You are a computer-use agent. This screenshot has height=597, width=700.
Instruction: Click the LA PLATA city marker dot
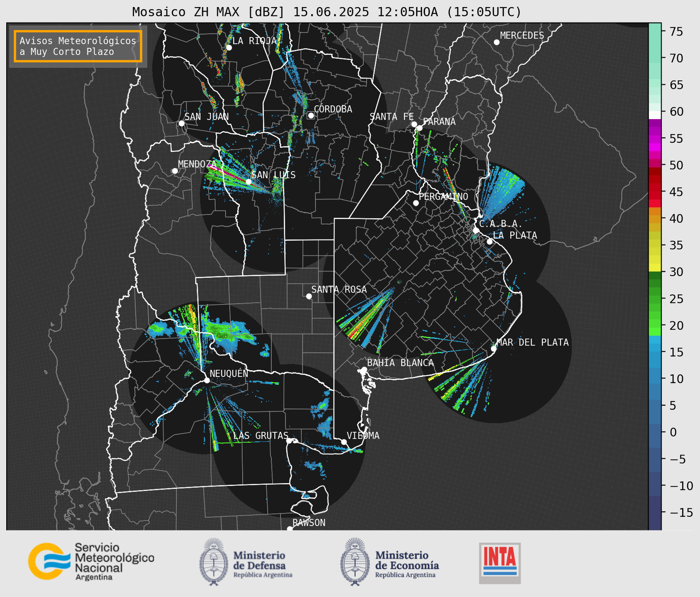point(490,242)
